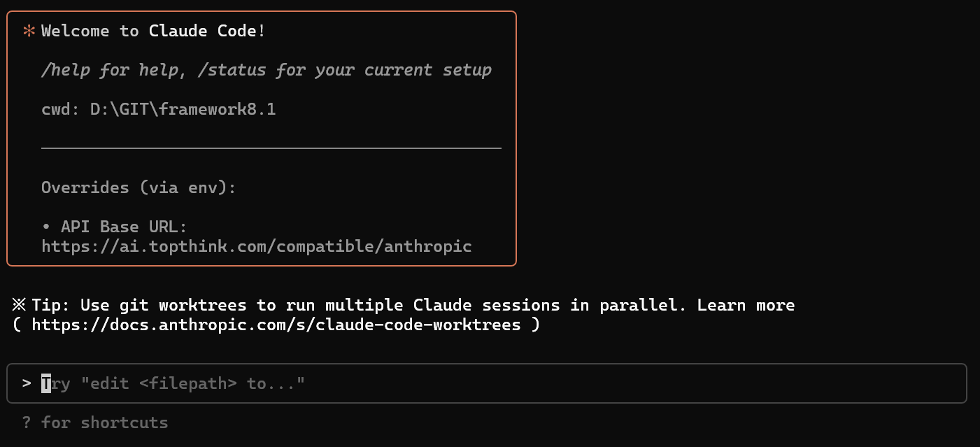The height and width of the screenshot is (447, 980).
Task: Click the "for shortcuts" hint text
Action: click(104, 423)
